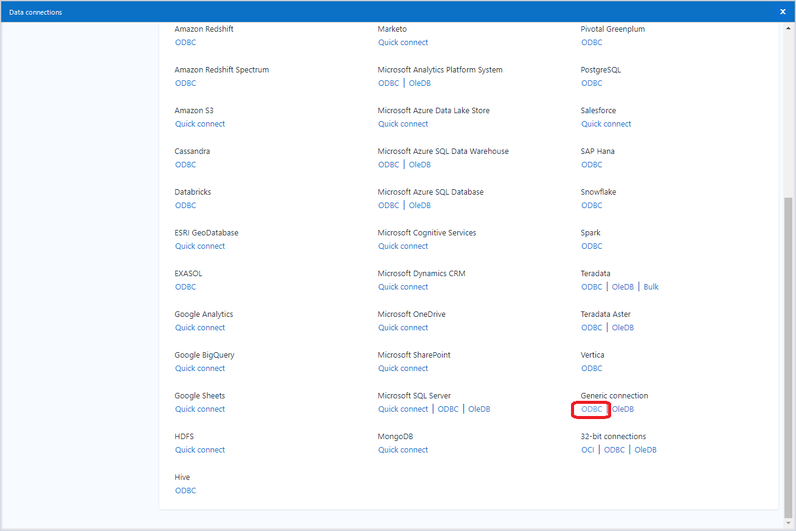
Task: Open ODBC link under Snowflake
Action: pyautogui.click(x=591, y=205)
